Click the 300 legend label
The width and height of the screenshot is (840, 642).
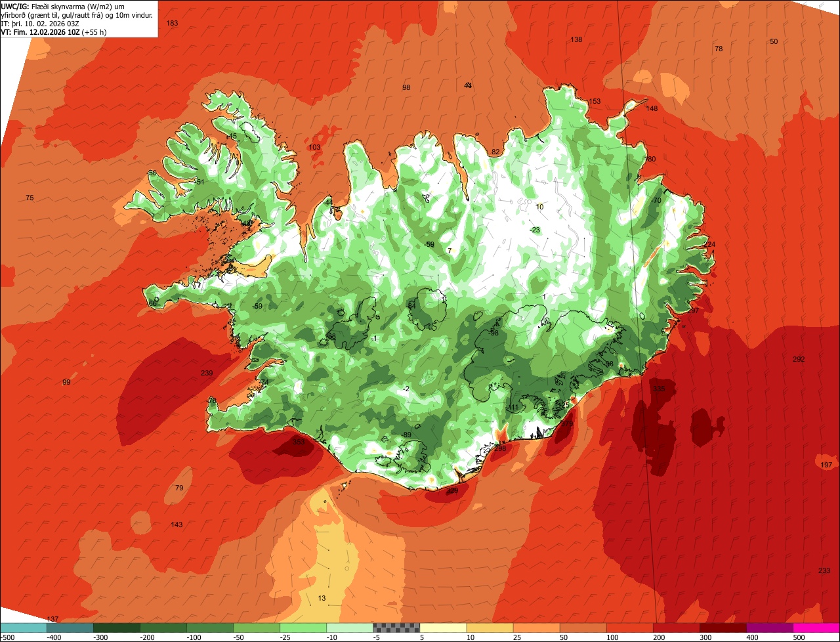coord(705,637)
